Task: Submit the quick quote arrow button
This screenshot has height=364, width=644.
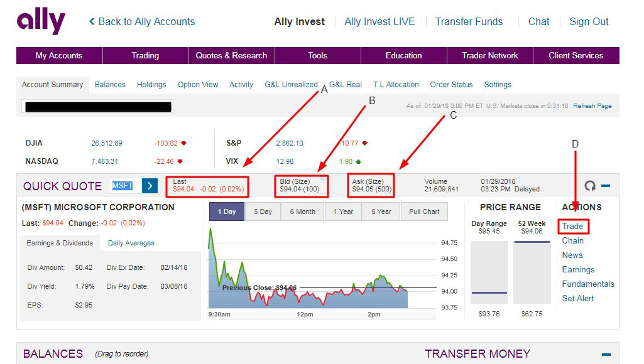Action: [150, 186]
